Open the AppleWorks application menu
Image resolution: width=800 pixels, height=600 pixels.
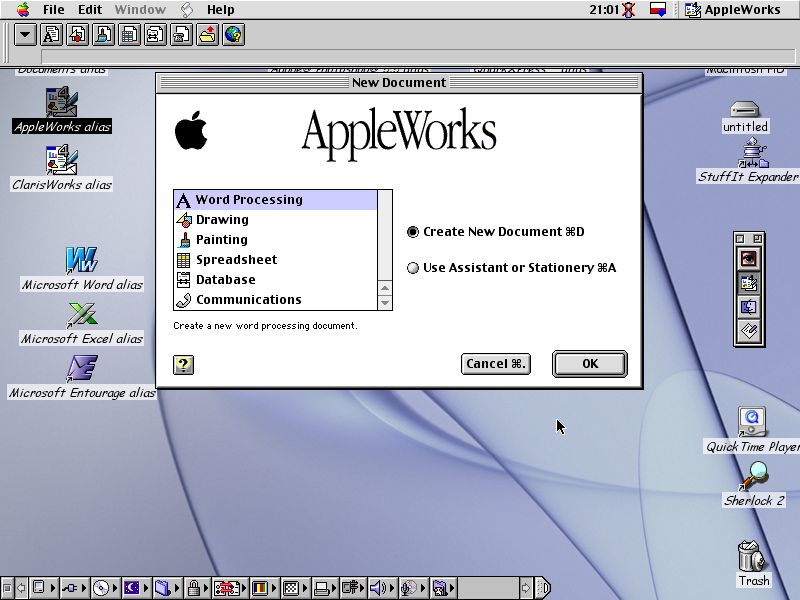[x=733, y=10]
